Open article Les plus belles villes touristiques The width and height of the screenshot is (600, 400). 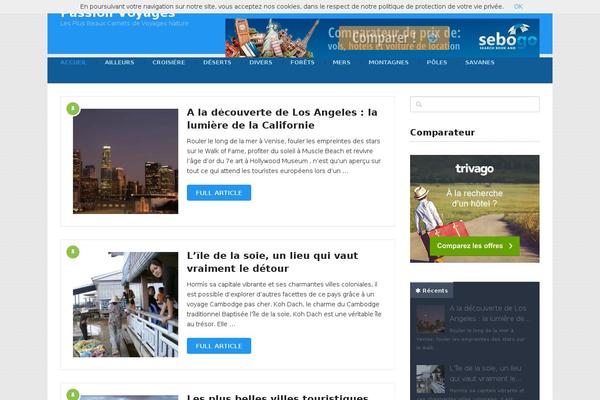(277, 397)
